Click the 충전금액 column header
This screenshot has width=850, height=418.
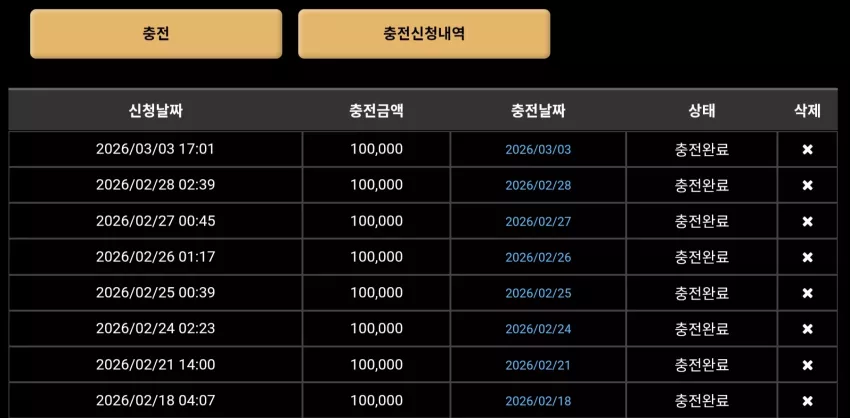(376, 111)
